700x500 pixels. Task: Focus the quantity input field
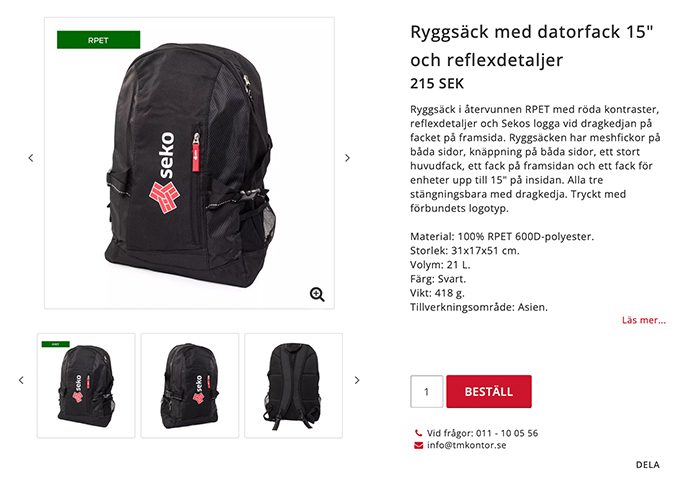tap(426, 392)
